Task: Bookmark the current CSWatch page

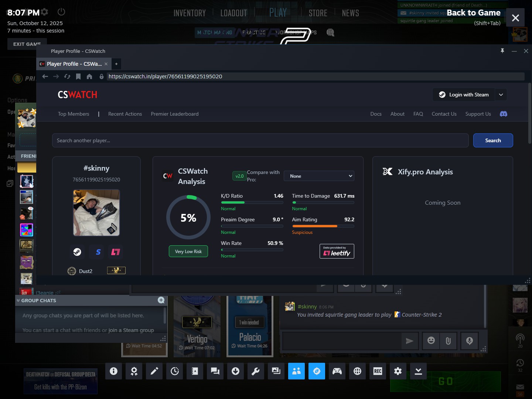Action: 78,76
